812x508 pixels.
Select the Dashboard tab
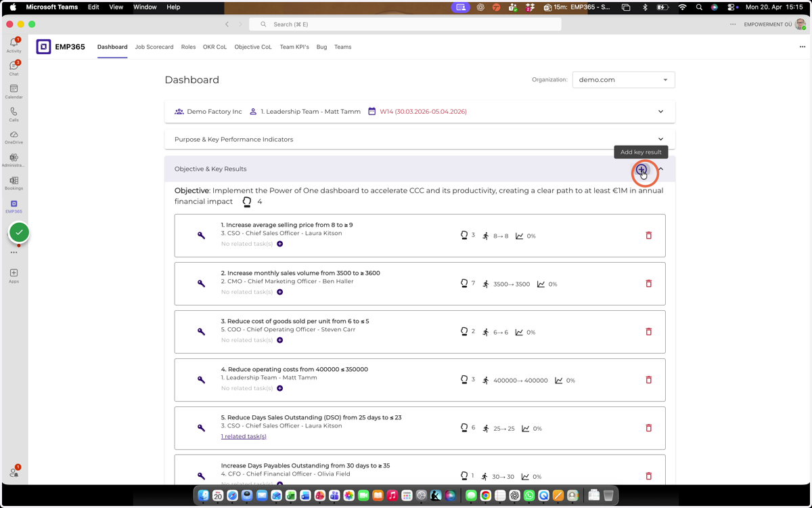click(x=112, y=47)
